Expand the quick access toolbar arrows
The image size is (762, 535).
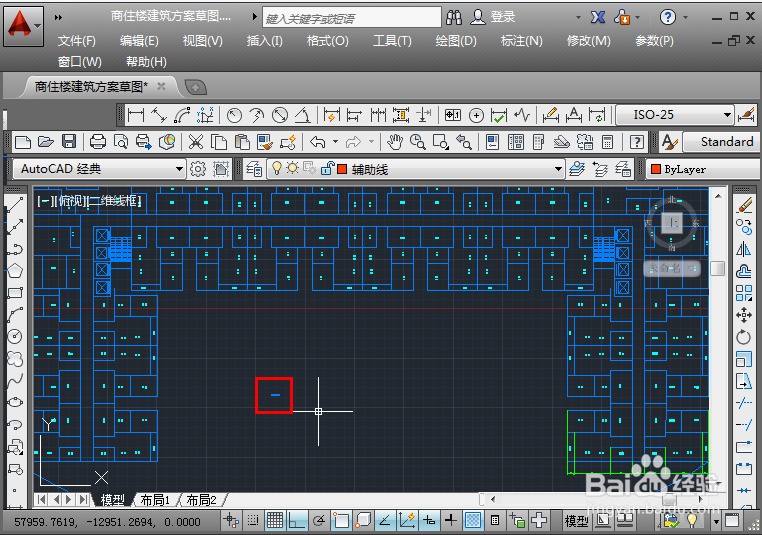58,17
